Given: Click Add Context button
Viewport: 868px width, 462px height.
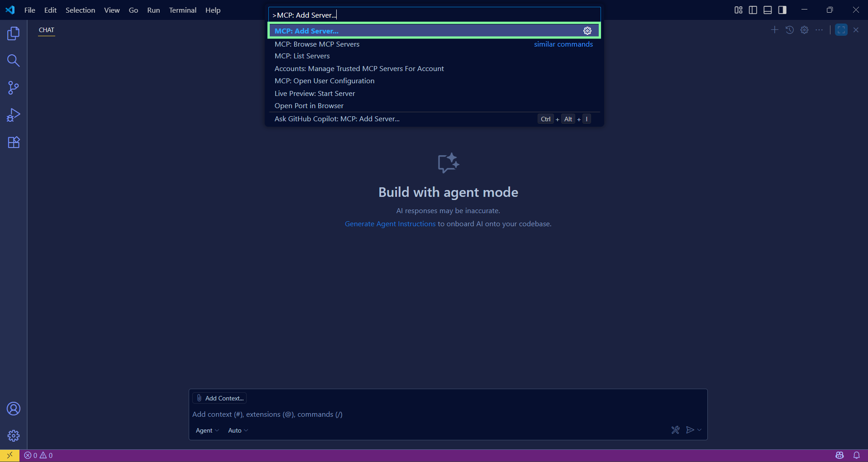Looking at the screenshot, I should click(x=219, y=398).
